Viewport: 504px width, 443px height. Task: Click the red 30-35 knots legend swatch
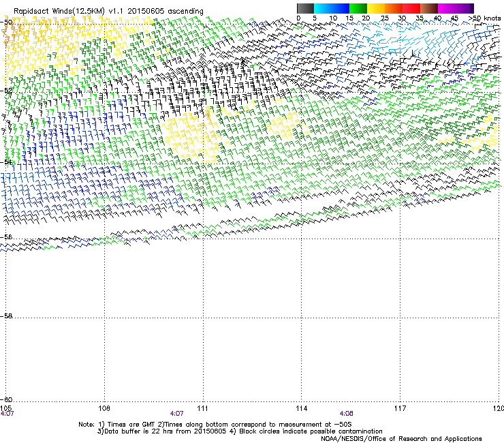pos(411,8)
